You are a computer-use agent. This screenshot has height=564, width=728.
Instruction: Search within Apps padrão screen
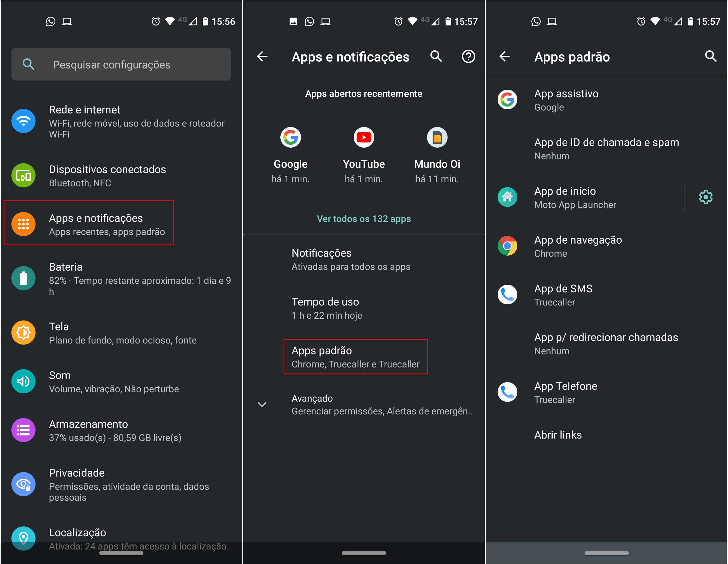click(711, 56)
